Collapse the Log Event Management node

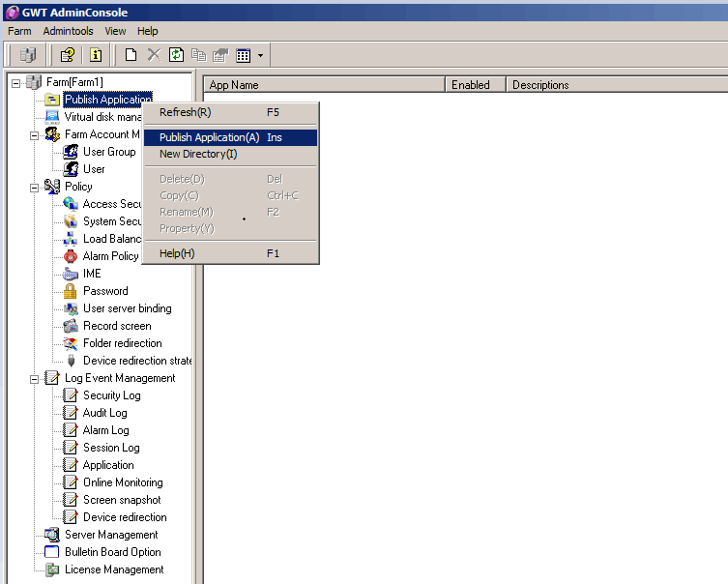35,378
